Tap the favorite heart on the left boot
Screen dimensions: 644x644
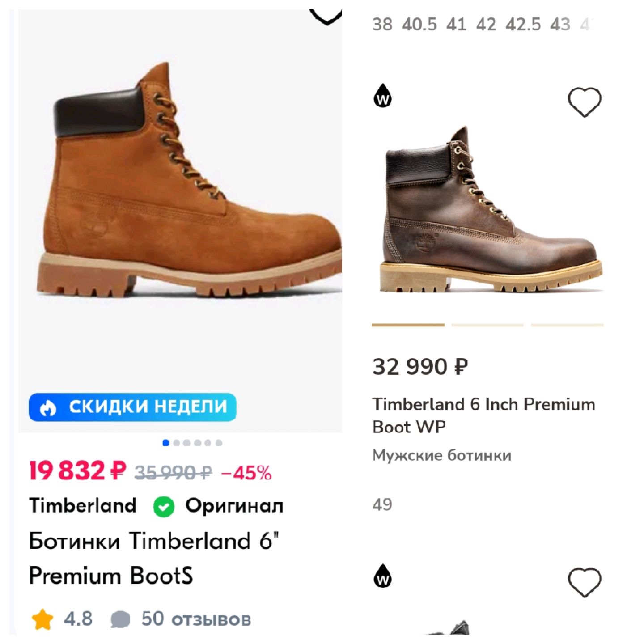[x=326, y=17]
